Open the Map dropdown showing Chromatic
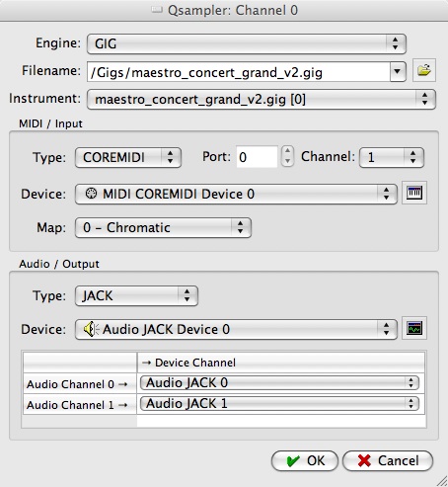This screenshot has width=448, height=487. (x=163, y=227)
